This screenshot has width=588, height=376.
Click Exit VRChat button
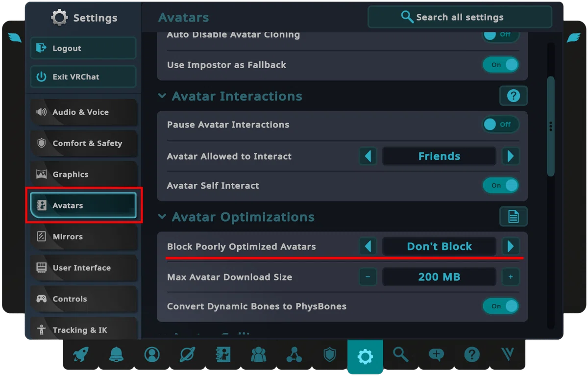83,77
